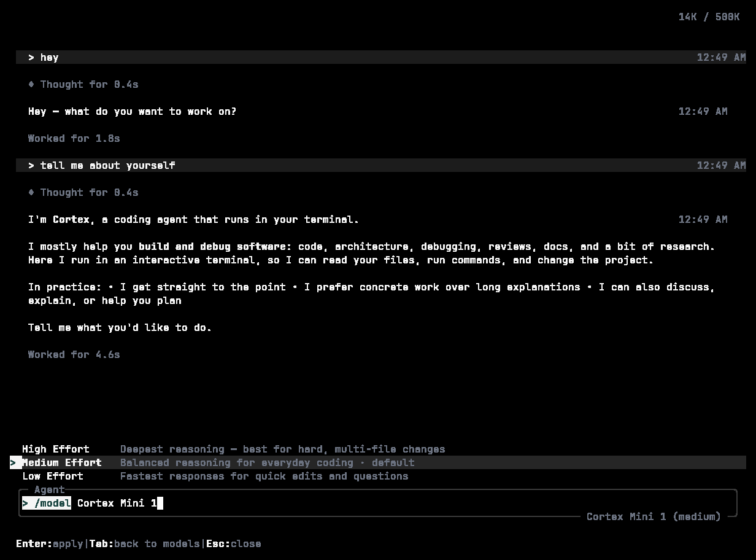Click 'Hey — what do you want to work on?' reply
The image size is (756, 560).
click(133, 111)
